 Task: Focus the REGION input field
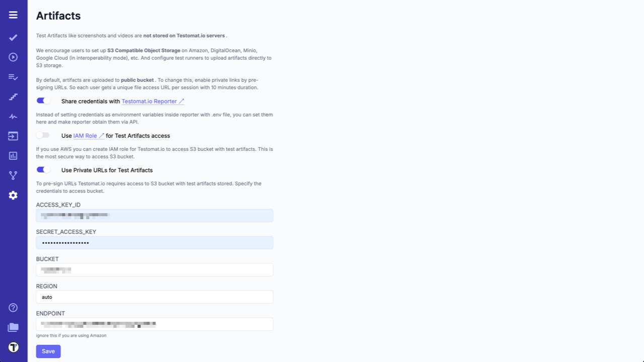coord(154,297)
